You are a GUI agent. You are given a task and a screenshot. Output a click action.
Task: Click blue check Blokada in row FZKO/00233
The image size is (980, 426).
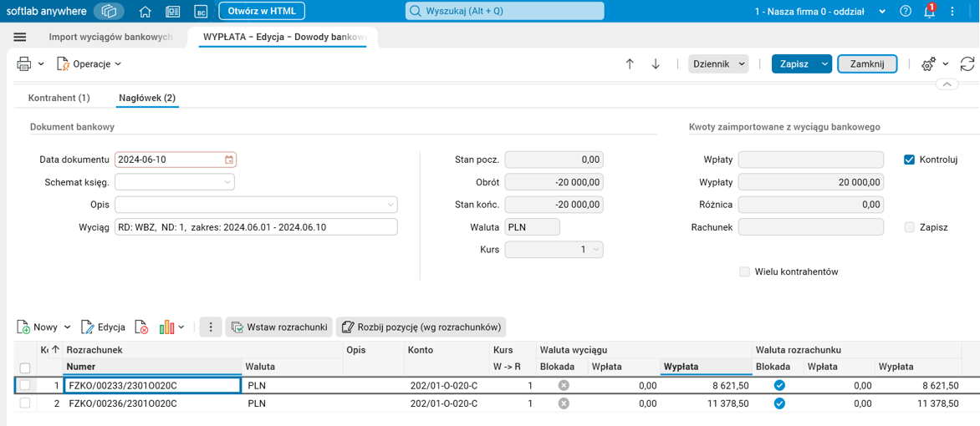779,385
